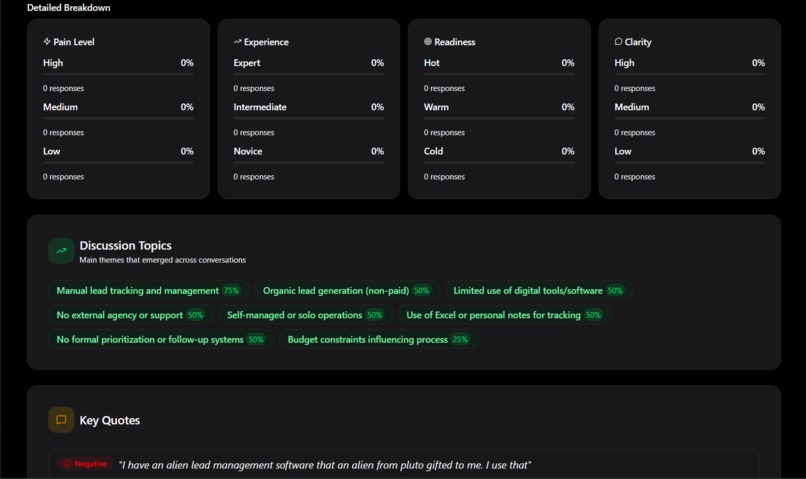Viewport: 806px width, 479px height.
Task: Click Medium label in Clarity card
Action: [x=632, y=107]
